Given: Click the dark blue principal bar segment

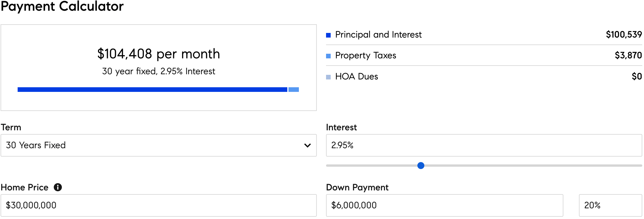Looking at the screenshot, I should 152,90.
